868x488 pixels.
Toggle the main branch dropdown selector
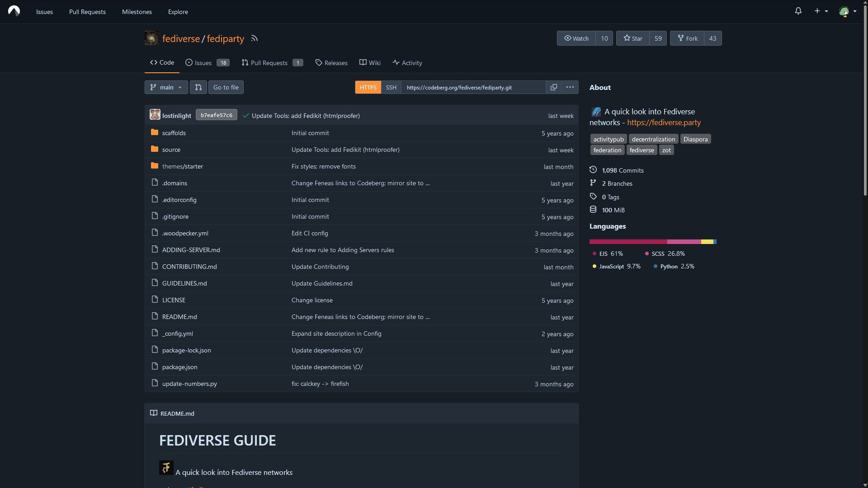pos(166,87)
